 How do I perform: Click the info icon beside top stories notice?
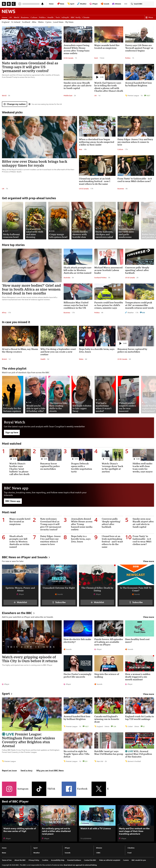(x=29, y=104)
